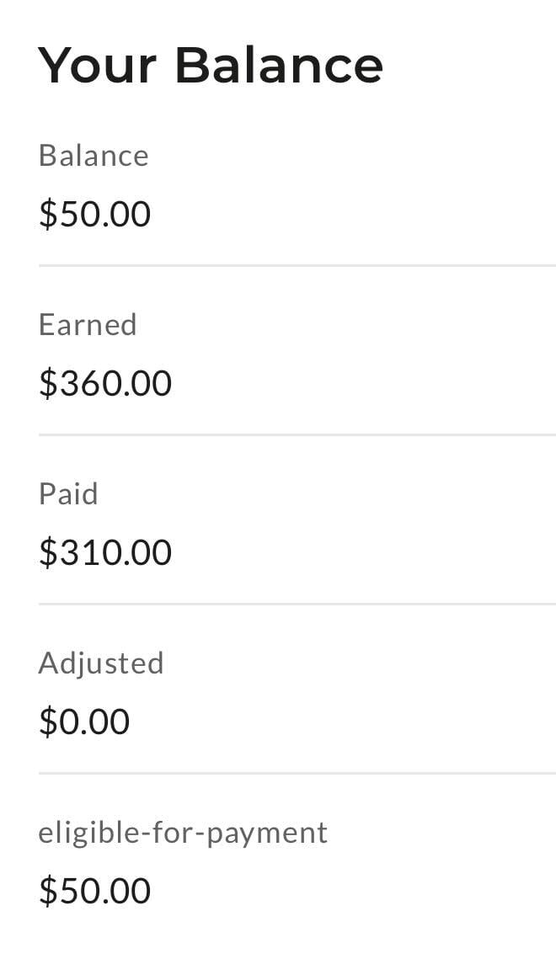Click the dollar sign of the $360.00 amount
The height and width of the screenshot is (980, 556).
[x=48, y=384]
